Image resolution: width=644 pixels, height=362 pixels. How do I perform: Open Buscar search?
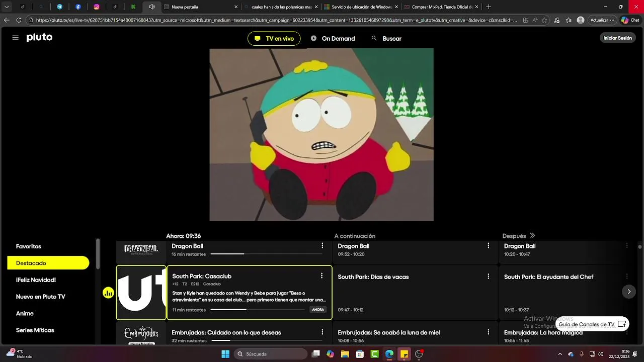(386, 39)
